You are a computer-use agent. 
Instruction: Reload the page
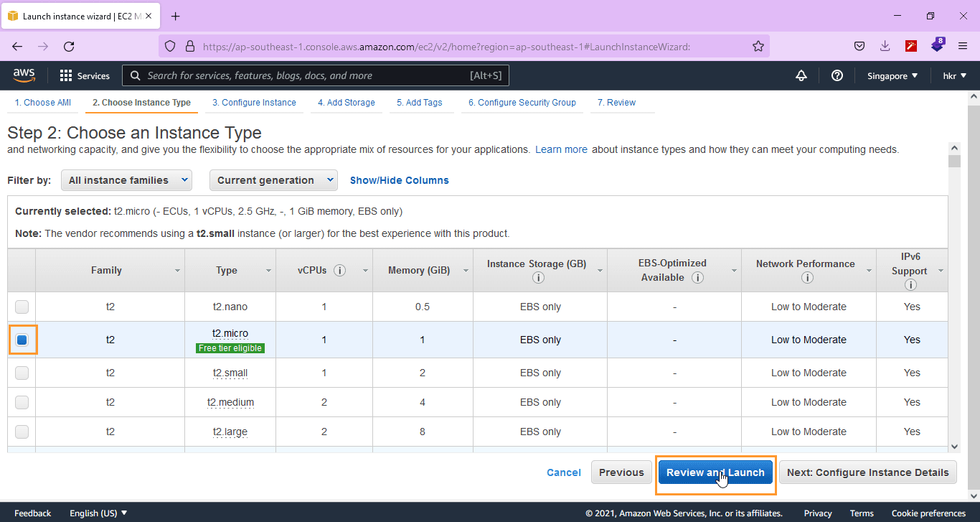coord(69,46)
